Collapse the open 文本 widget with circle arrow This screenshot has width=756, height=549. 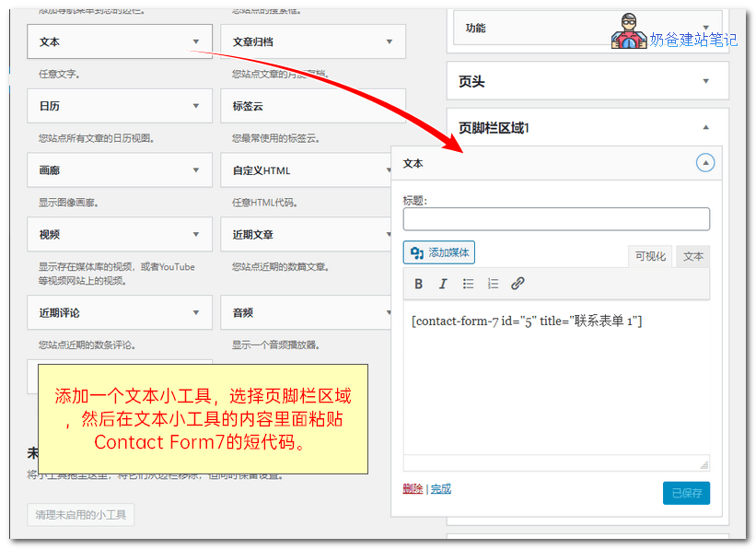coord(705,162)
